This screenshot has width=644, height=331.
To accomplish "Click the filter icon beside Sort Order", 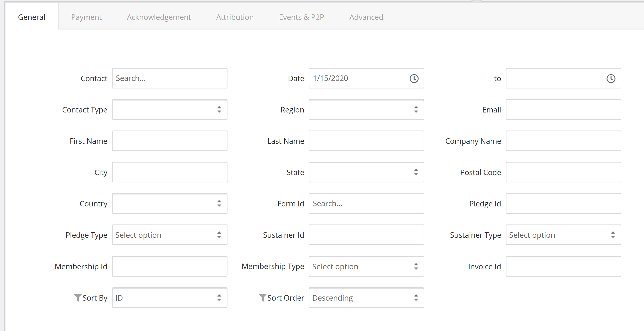I will point(262,298).
